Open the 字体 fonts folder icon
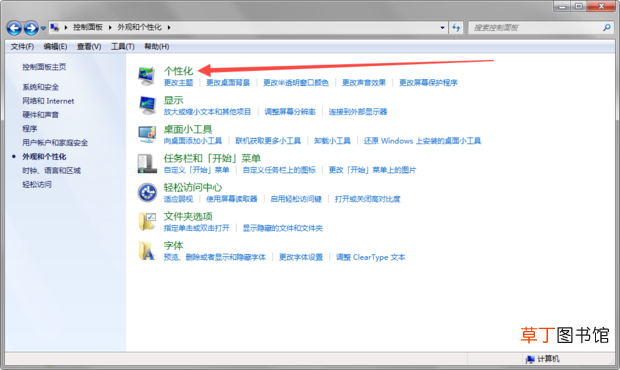Viewport: 620px width, 370px height. [x=147, y=251]
